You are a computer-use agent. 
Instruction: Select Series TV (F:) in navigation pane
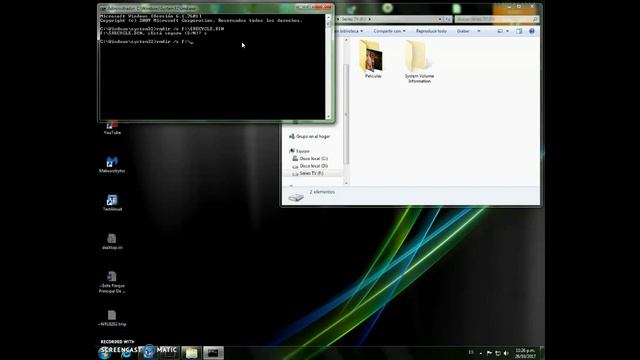(x=308, y=173)
